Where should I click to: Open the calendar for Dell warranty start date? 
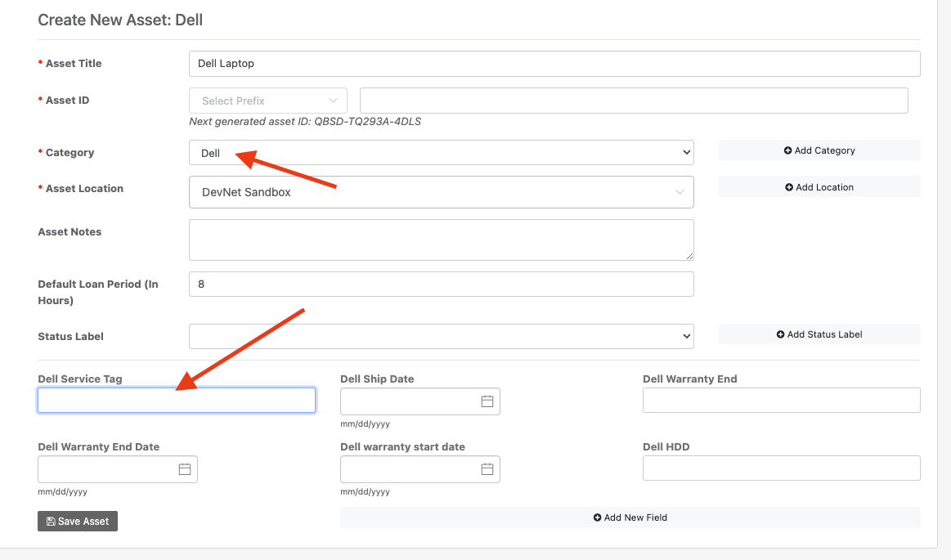tap(487, 469)
